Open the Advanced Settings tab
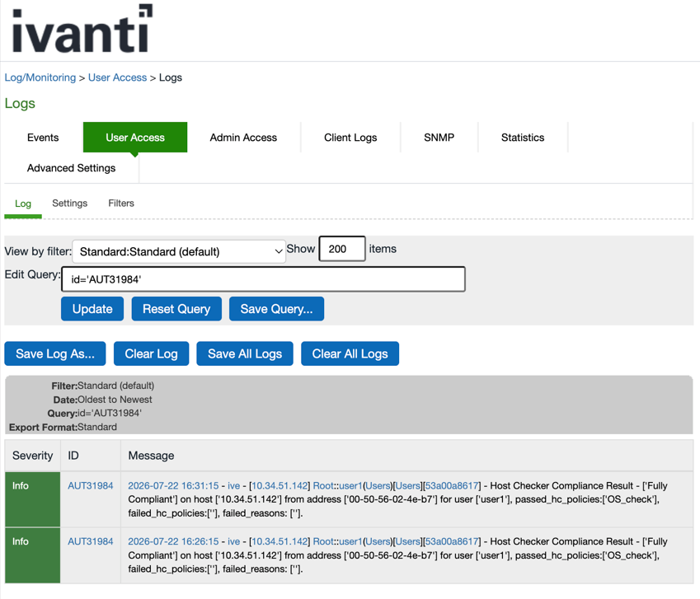The width and height of the screenshot is (700, 599). 72,168
